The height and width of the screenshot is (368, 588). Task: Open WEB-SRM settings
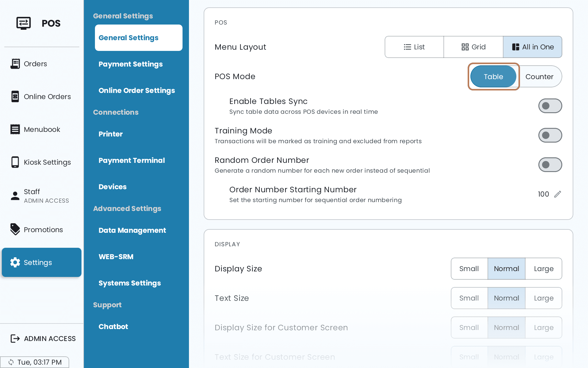point(139,257)
